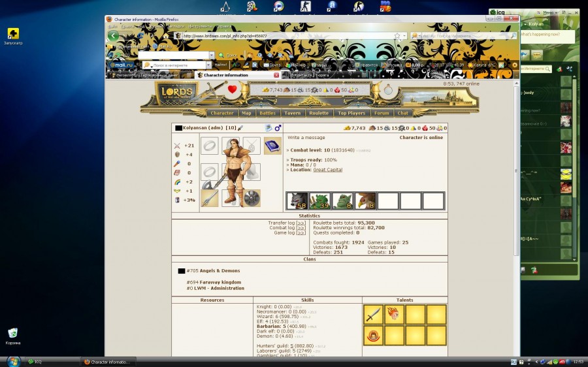Click the upper ring equipment slot
Screen dimensions: 588x367
[209, 146]
